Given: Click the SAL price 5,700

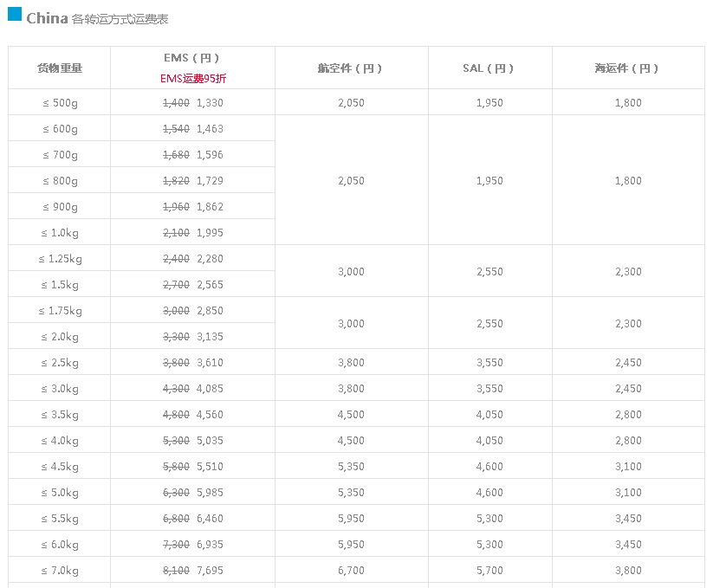Looking at the screenshot, I should coord(489,571).
